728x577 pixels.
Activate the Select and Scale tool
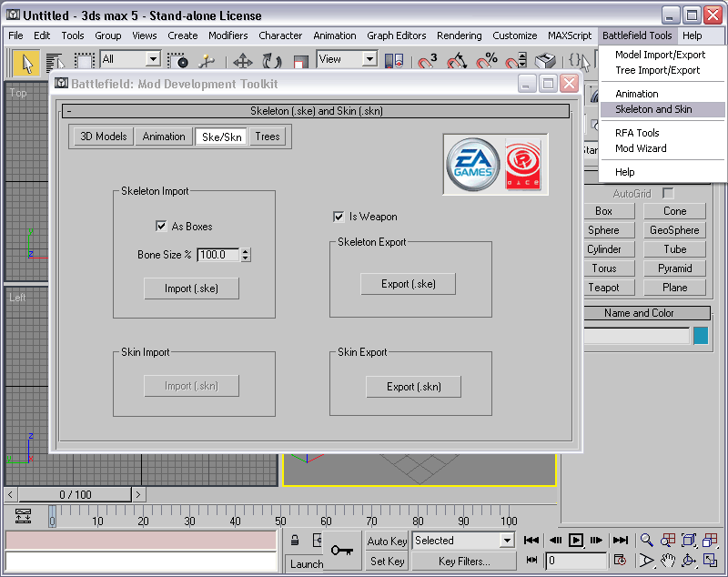pos(301,62)
